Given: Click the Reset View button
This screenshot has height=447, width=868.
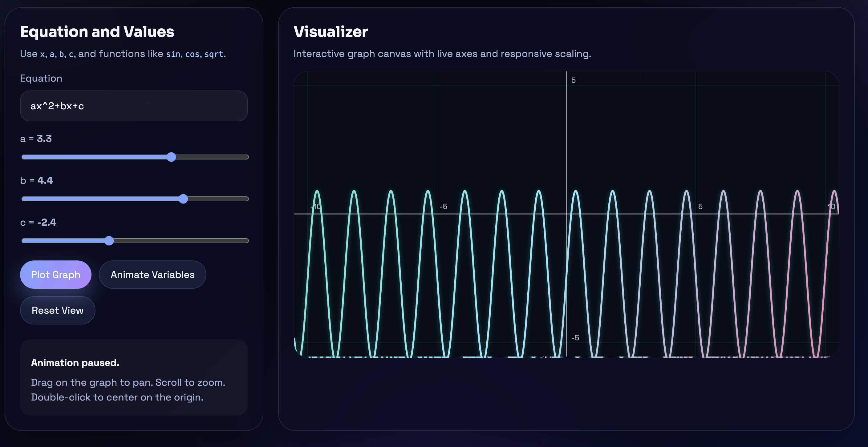Looking at the screenshot, I should (57, 310).
